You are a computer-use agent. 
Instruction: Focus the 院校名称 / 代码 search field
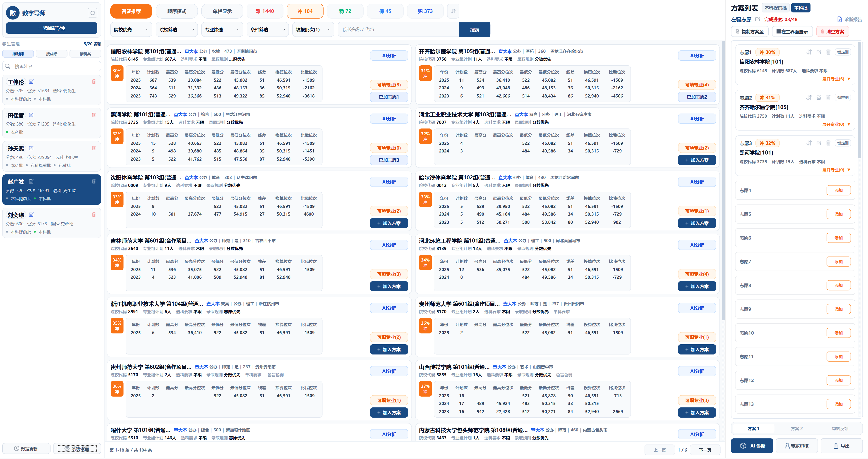(399, 30)
